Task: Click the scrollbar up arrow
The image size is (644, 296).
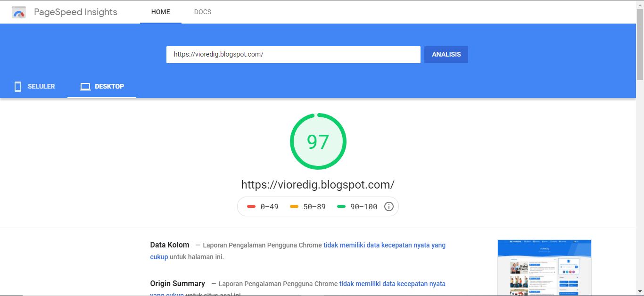Action: (640, 4)
